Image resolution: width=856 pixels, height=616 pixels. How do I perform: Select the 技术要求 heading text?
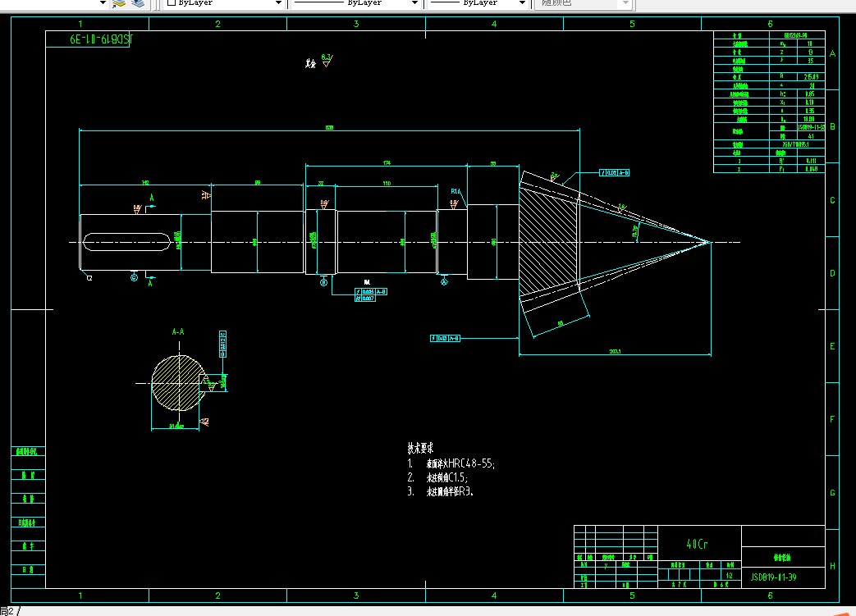pyautogui.click(x=420, y=449)
